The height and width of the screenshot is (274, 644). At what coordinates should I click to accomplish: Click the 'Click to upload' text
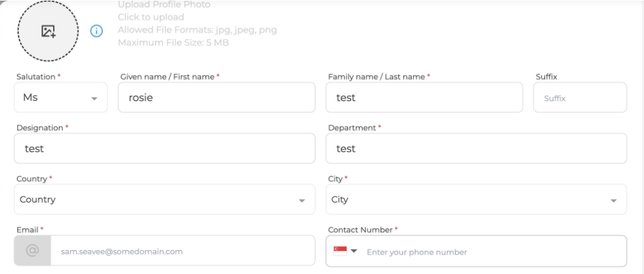[151, 17]
